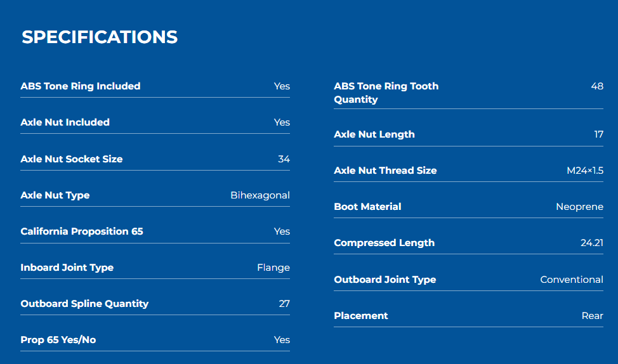Click the Outboard Spline Quantity label

84,303
